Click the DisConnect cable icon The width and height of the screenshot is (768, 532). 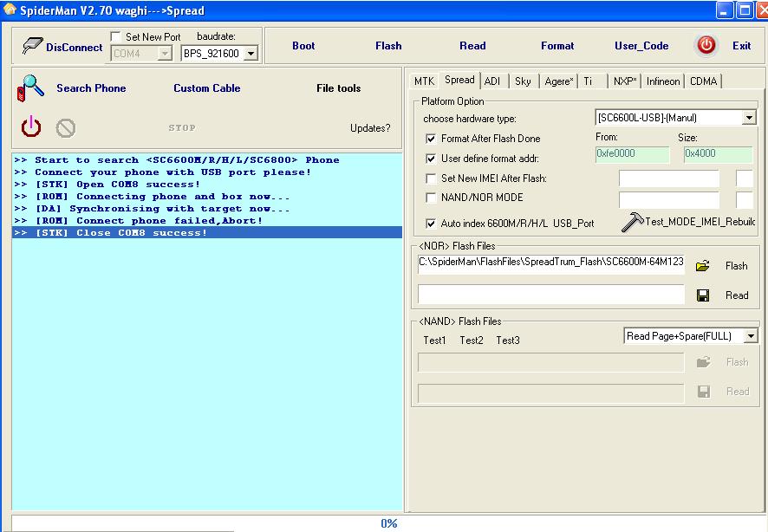pyautogui.click(x=32, y=46)
